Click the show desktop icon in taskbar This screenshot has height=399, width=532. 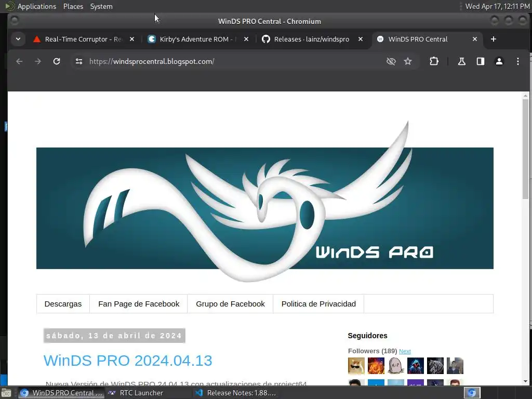click(x=6, y=393)
